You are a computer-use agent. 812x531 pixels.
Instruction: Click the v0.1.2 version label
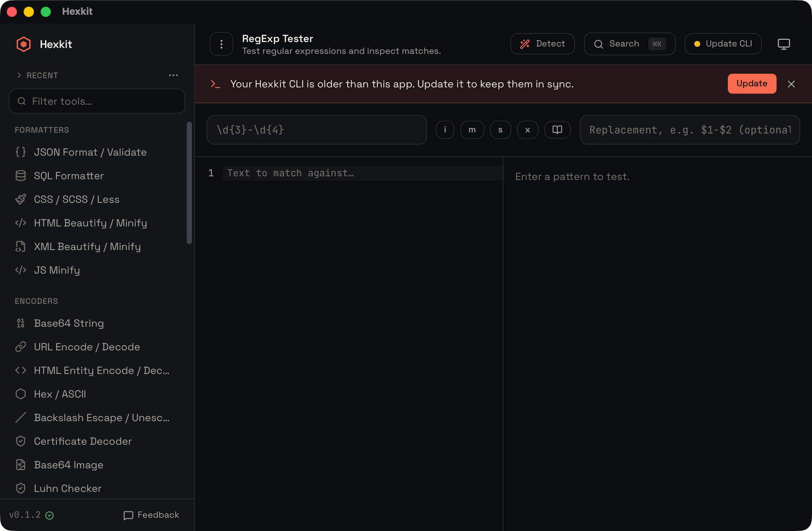[25, 515]
